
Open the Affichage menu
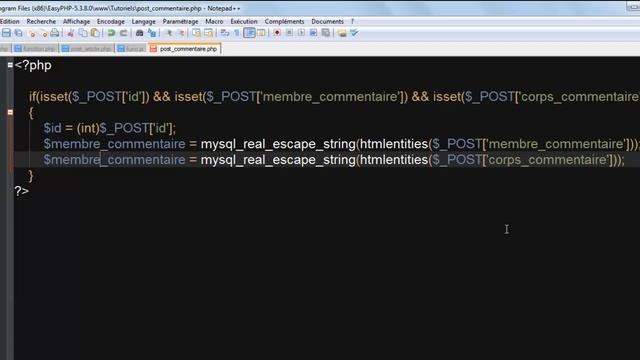pyautogui.click(x=76, y=21)
